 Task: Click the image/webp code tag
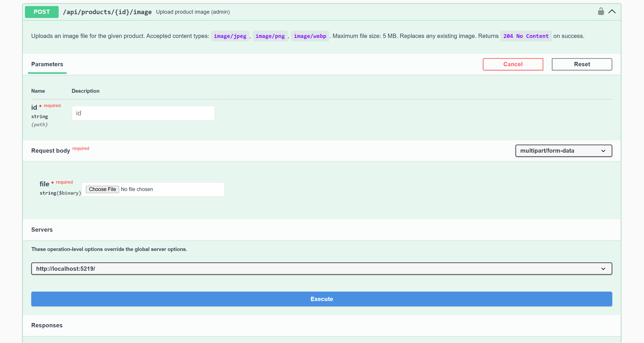point(310,36)
